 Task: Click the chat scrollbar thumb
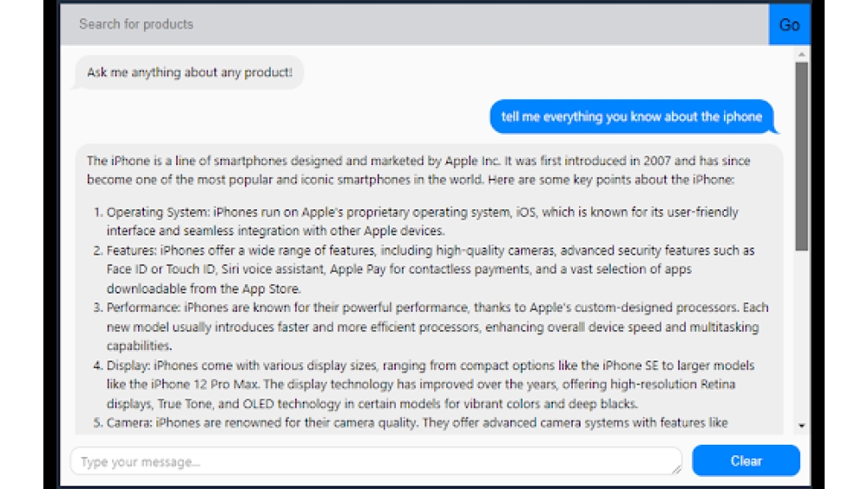pyautogui.click(x=802, y=156)
